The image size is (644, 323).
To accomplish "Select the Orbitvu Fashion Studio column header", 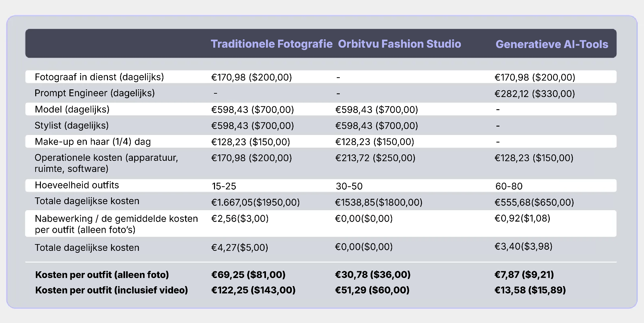I will [x=399, y=44].
